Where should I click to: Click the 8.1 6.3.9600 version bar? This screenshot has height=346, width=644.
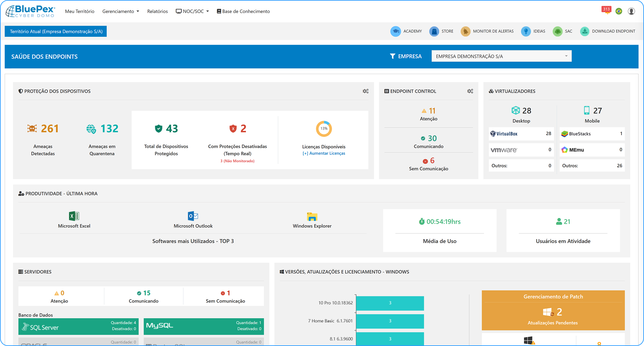click(x=390, y=339)
